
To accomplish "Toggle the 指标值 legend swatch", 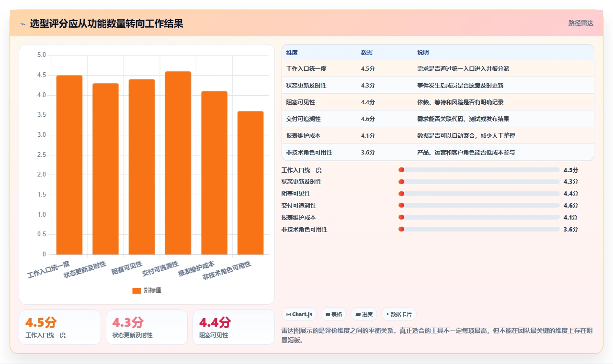I will point(136,290).
